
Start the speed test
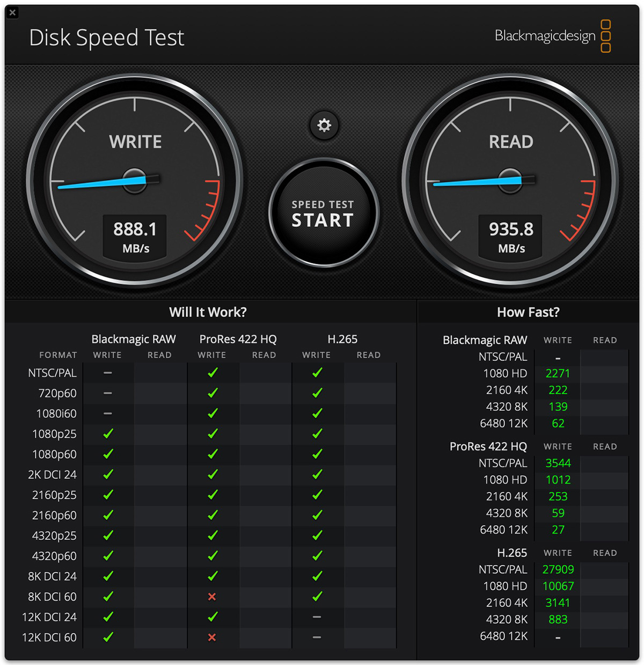[x=324, y=213]
